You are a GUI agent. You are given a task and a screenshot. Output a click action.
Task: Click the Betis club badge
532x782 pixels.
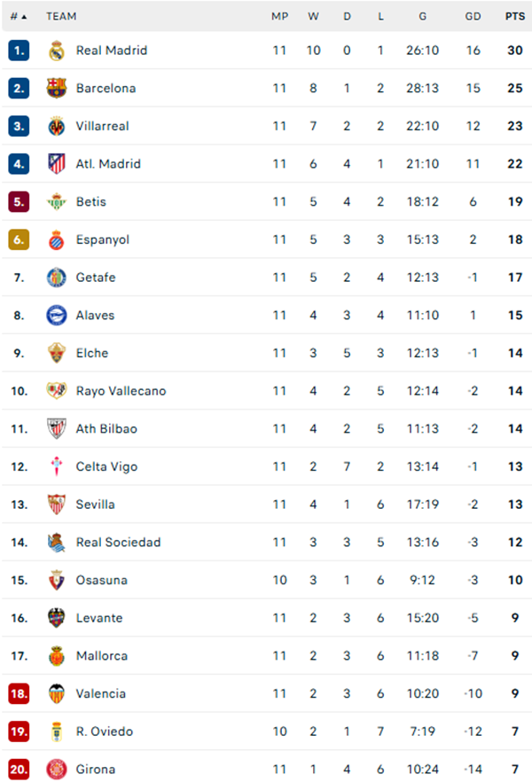point(53,201)
